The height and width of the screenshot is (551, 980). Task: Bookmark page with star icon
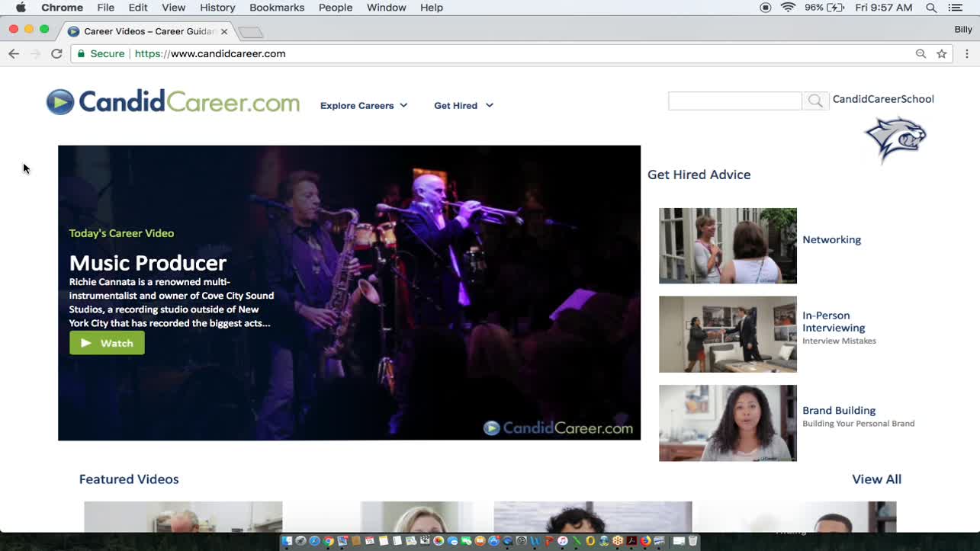[942, 53]
